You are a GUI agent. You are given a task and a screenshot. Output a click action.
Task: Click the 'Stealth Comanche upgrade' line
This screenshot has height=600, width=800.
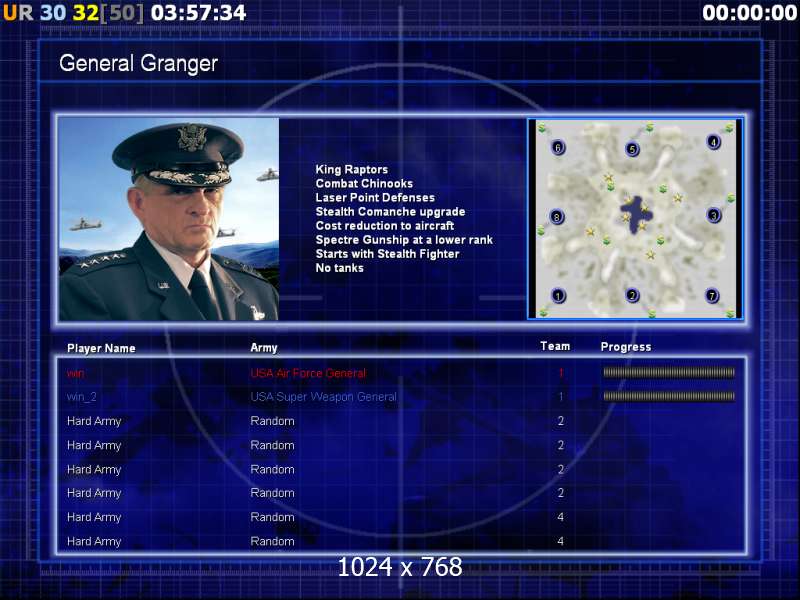coord(390,211)
